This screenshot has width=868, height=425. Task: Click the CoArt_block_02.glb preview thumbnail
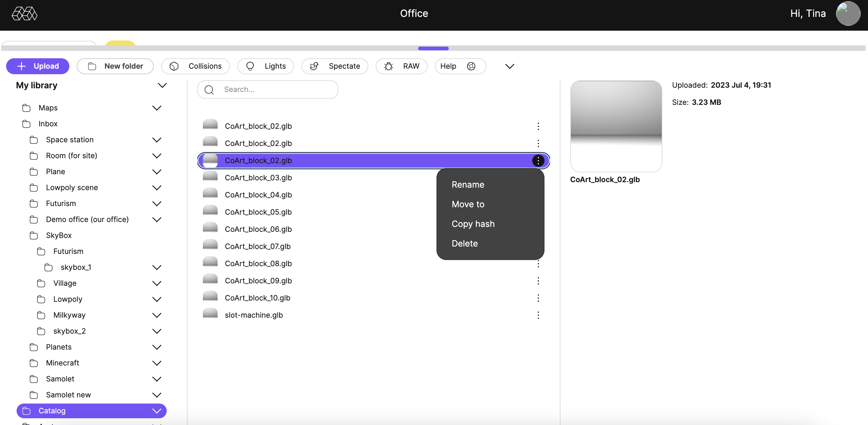pyautogui.click(x=616, y=126)
